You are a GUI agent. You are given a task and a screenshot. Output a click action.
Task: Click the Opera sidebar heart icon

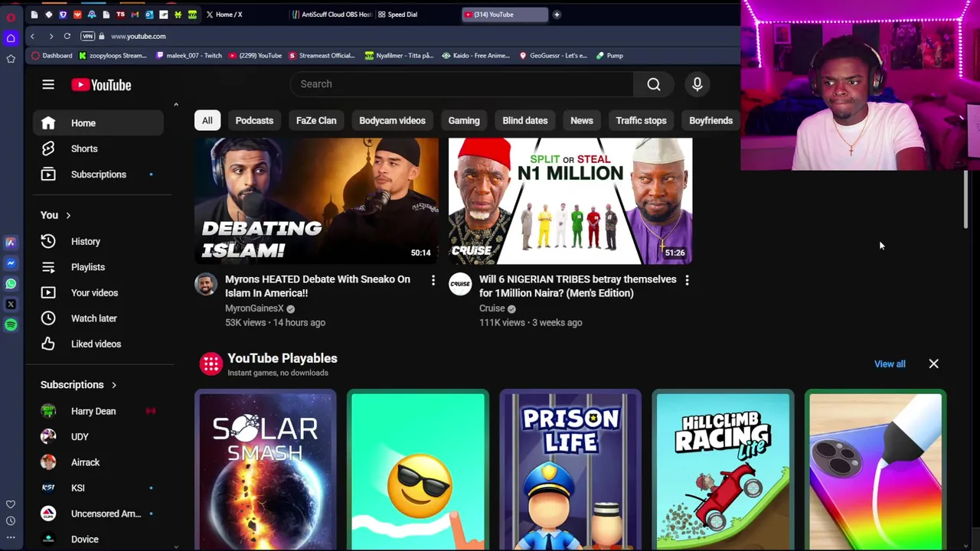(x=11, y=505)
